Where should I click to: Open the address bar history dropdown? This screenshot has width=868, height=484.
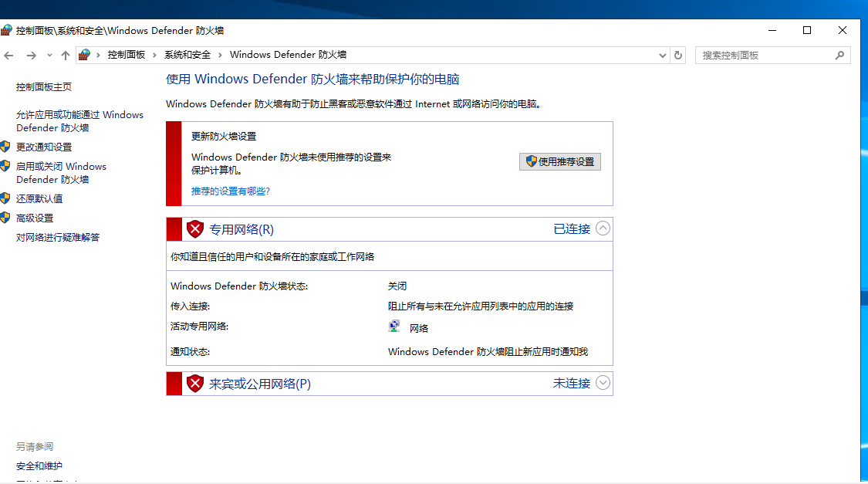click(663, 56)
